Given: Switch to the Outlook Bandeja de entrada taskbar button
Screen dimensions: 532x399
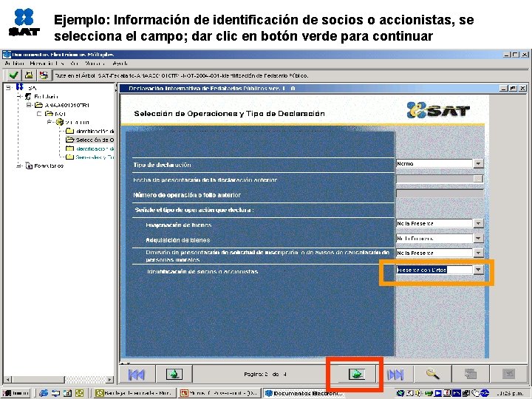Looking at the screenshot, I should pos(134,393).
